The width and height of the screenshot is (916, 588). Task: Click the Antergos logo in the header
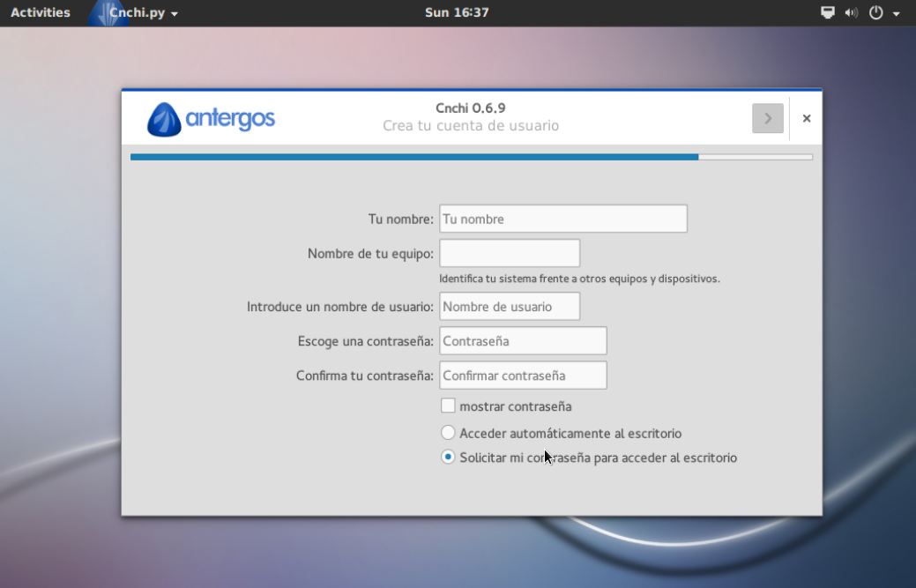pos(211,120)
